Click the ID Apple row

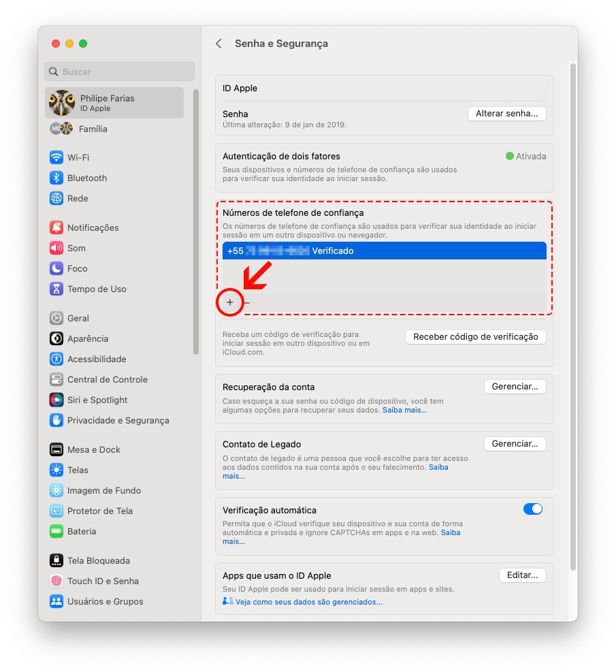385,89
